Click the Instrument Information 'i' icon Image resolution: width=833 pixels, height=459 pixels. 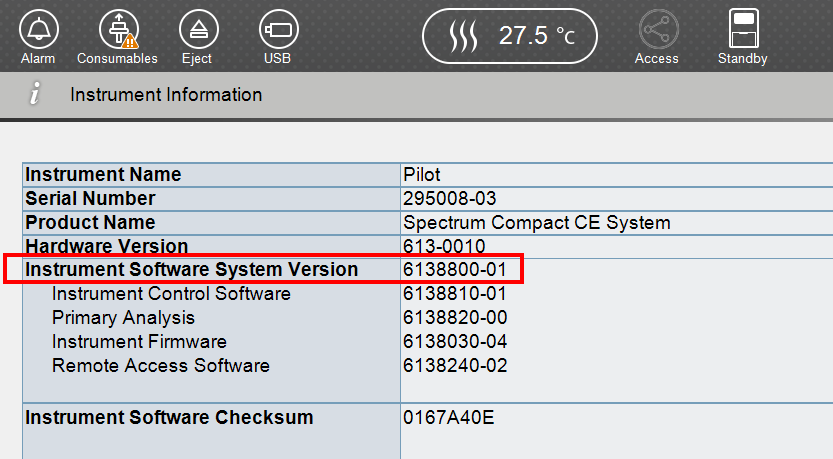(35, 95)
